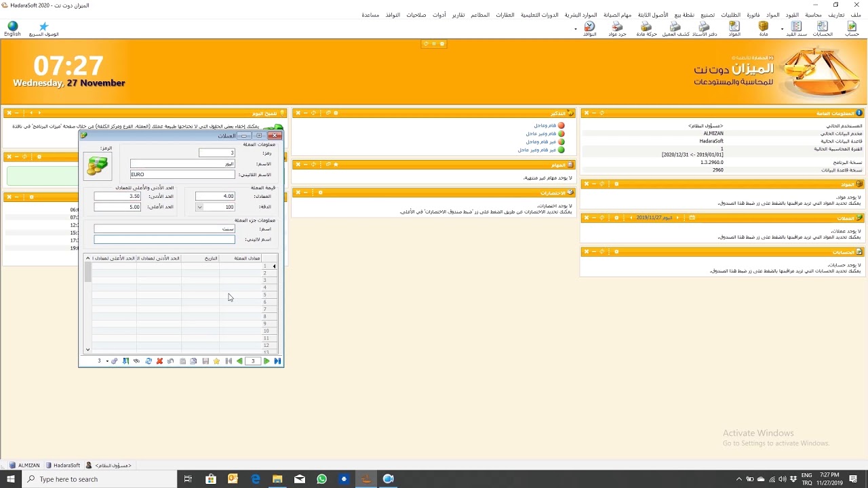This screenshot has height=488, width=868.
Task: Click the الحد الأعلى field showing 5.00
Action: [117, 207]
